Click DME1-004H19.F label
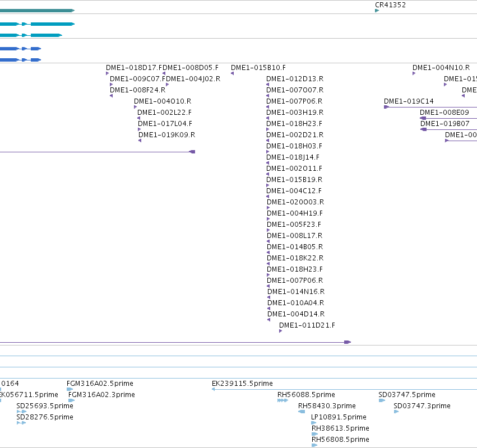477x448 pixels. [295, 213]
